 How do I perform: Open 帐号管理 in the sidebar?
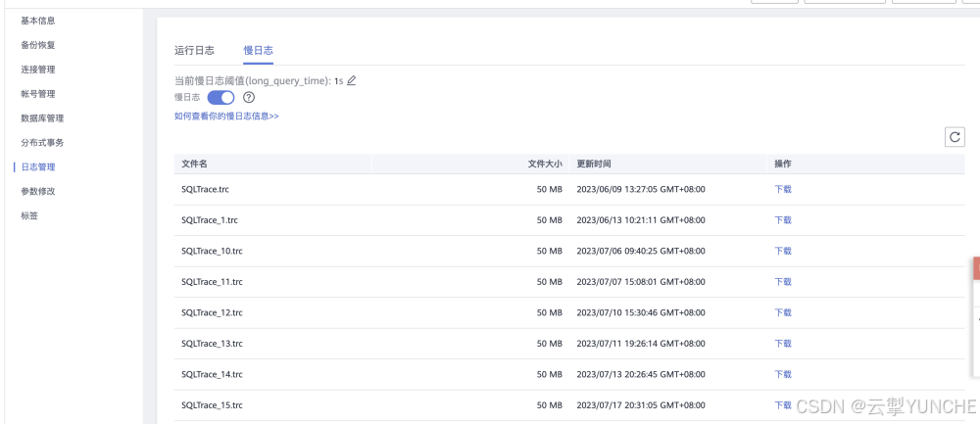click(x=38, y=94)
